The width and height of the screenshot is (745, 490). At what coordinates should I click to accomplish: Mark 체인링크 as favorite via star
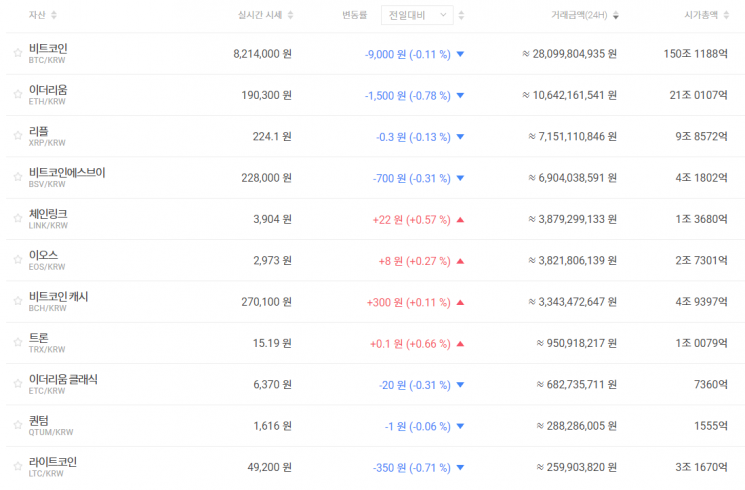pyautogui.click(x=18, y=218)
